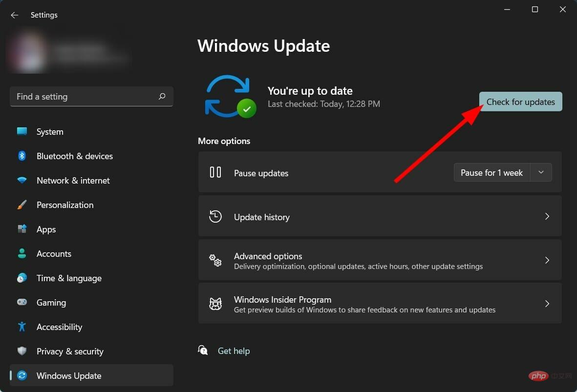
Task: Open System settings in sidebar
Action: (50, 132)
